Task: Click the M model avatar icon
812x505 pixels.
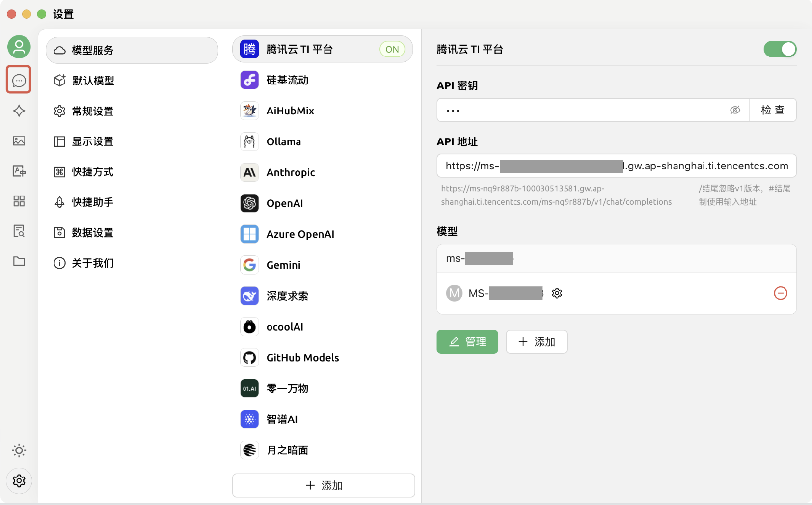Action: [454, 293]
